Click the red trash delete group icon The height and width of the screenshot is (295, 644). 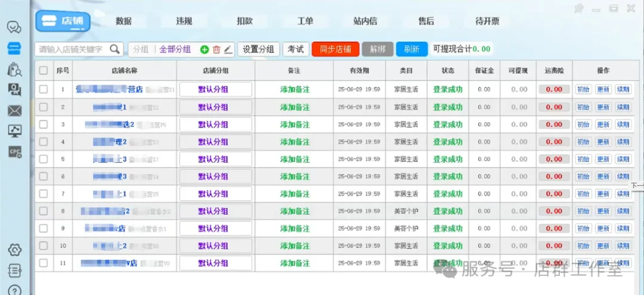coord(216,49)
